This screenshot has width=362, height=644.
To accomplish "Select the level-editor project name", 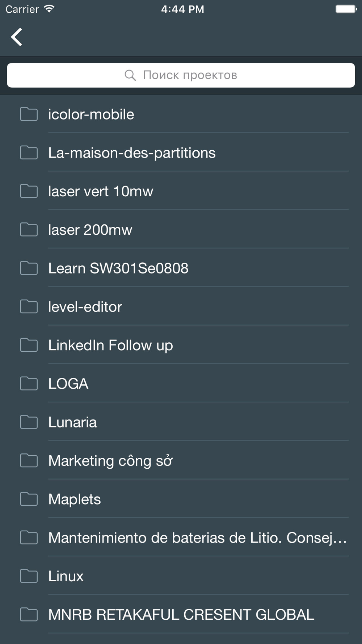I will (x=85, y=307).
